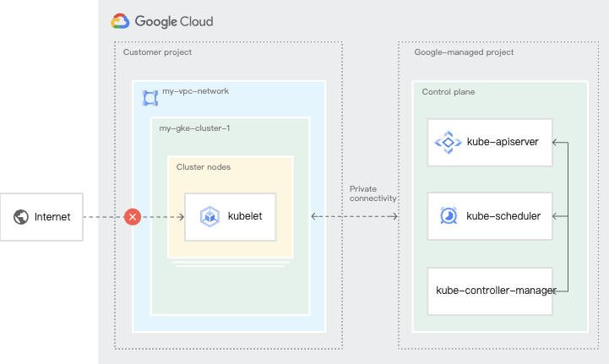Click the "Private connectivity" label
Screen dimensions: 609x364
click(372, 193)
